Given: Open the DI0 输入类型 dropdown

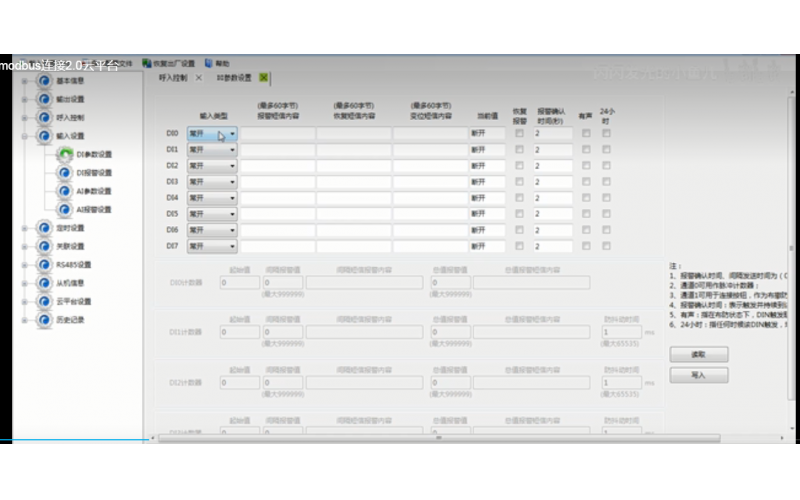Looking at the screenshot, I should tap(232, 133).
